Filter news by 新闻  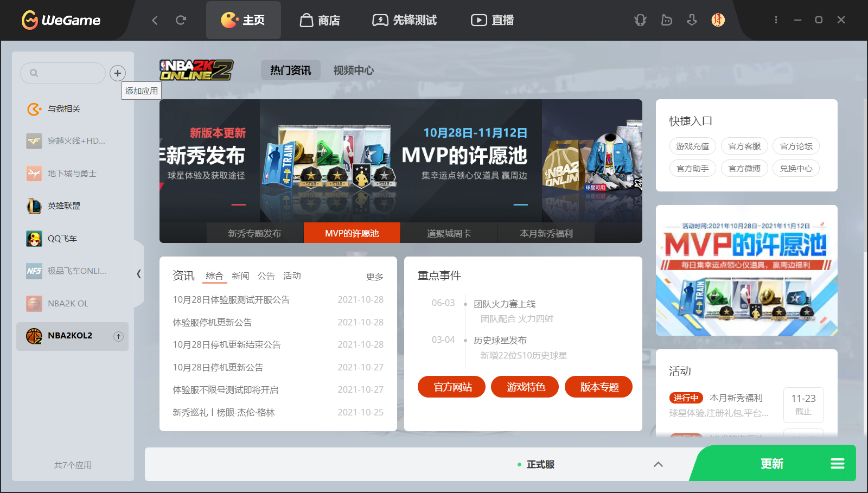coord(240,276)
